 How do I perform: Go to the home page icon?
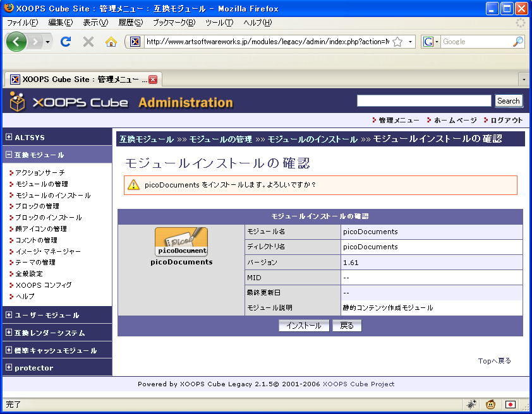tap(111, 42)
